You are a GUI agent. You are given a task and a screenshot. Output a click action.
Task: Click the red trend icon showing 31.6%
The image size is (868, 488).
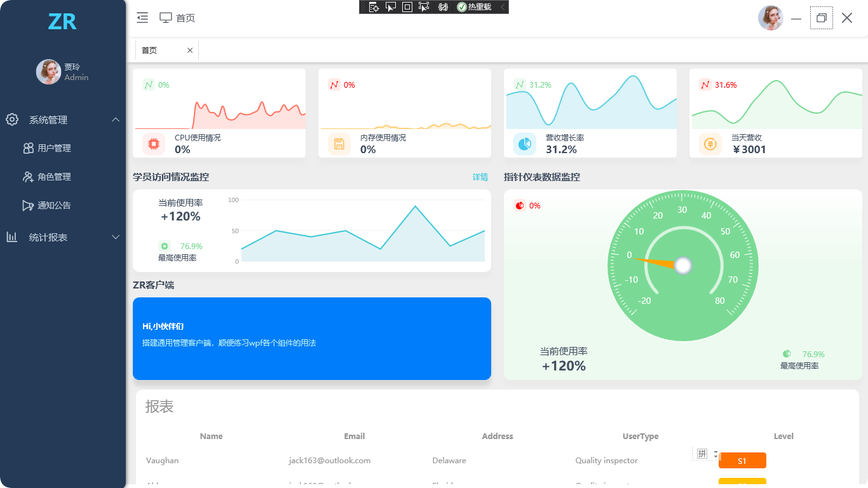705,85
